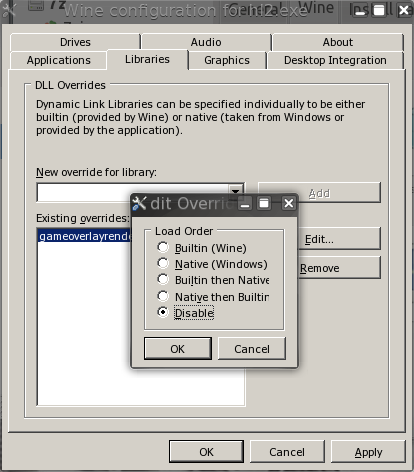
Task: Click the Remove override button
Action: pyautogui.click(x=339, y=268)
